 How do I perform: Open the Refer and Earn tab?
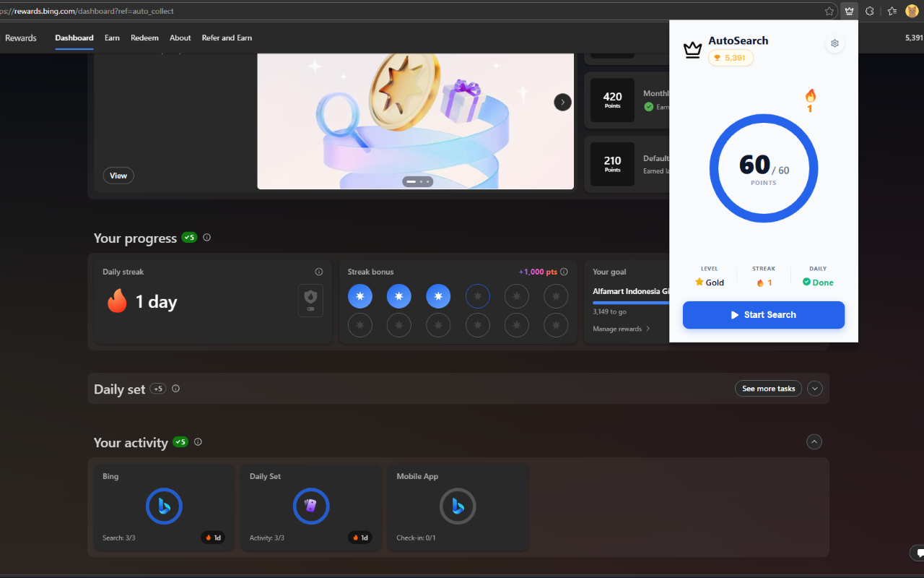point(227,38)
